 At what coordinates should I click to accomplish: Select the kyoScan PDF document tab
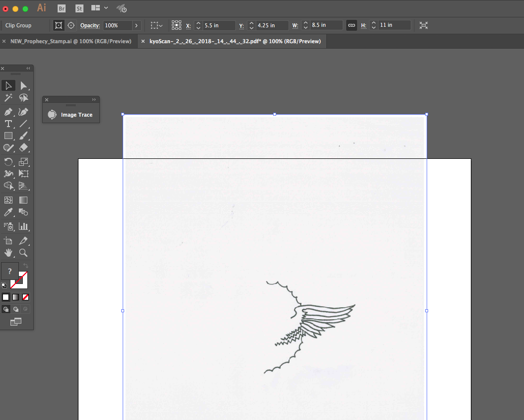tap(234, 41)
